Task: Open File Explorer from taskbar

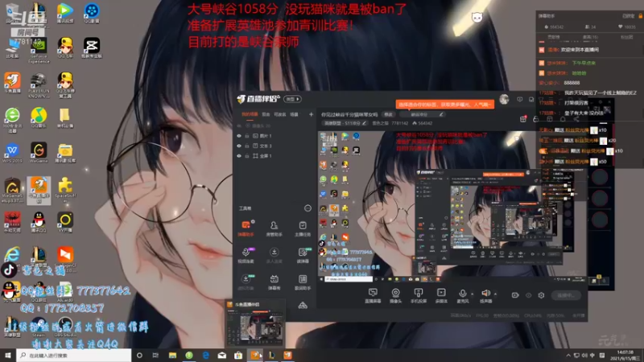Action: (172, 356)
